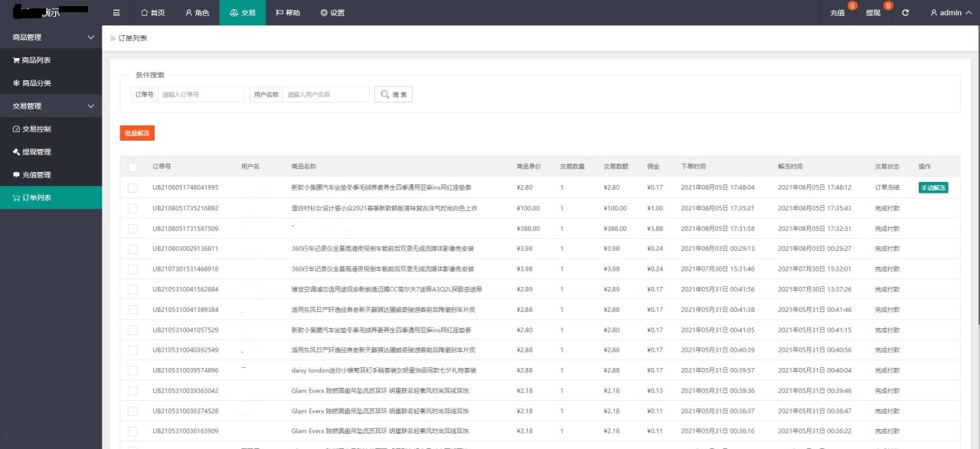Focus the 用户名称 search input field

326,94
